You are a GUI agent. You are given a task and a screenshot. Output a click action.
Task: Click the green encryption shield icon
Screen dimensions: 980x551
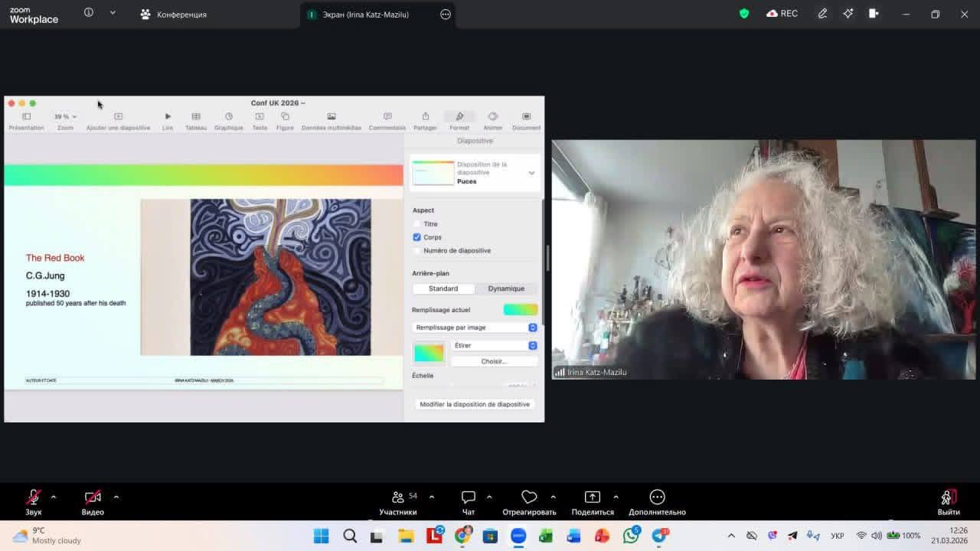click(x=743, y=14)
